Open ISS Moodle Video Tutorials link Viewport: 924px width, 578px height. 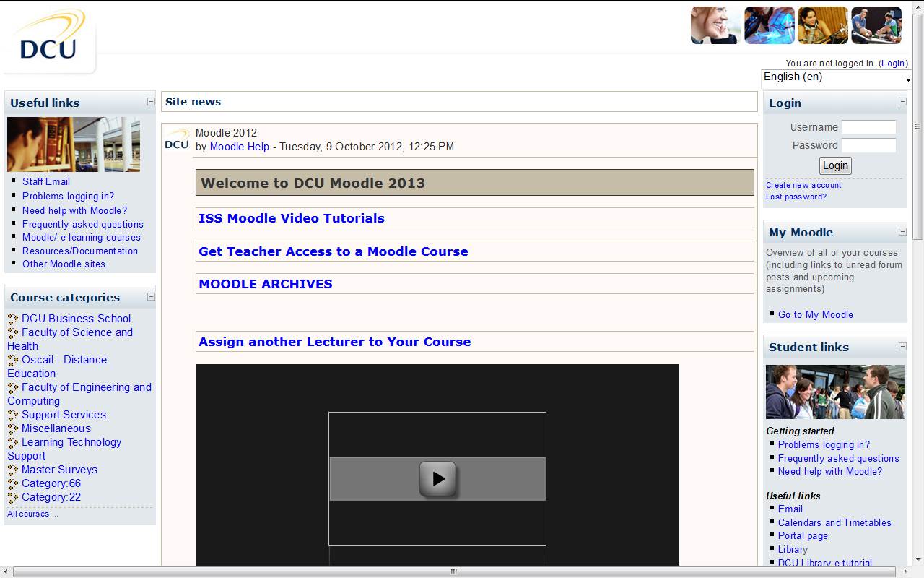(292, 218)
